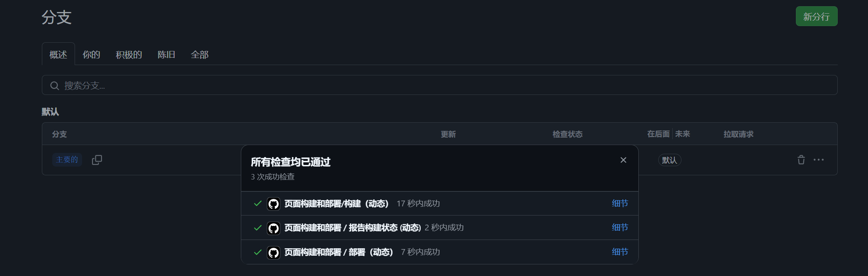The width and height of the screenshot is (868, 276).
Task: Close the 所有检查均已通过 popup
Action: click(x=623, y=160)
